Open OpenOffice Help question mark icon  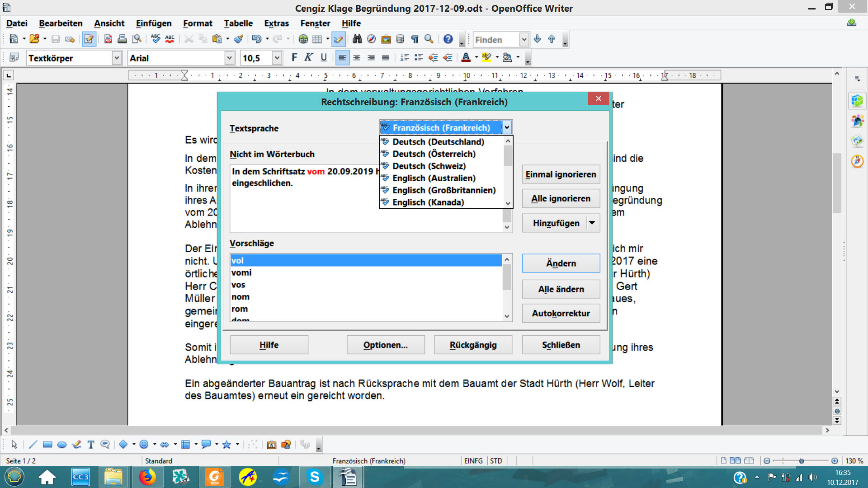[x=448, y=39]
